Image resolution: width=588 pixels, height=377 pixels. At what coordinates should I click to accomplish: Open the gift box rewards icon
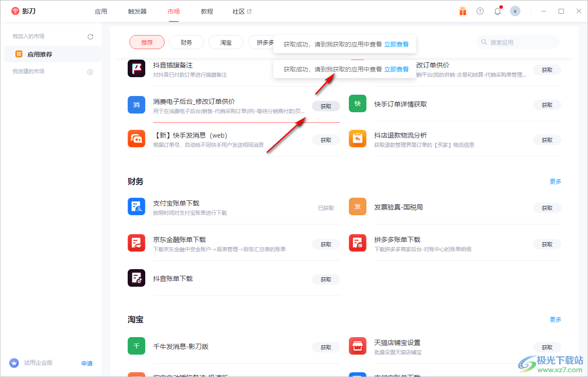[463, 11]
